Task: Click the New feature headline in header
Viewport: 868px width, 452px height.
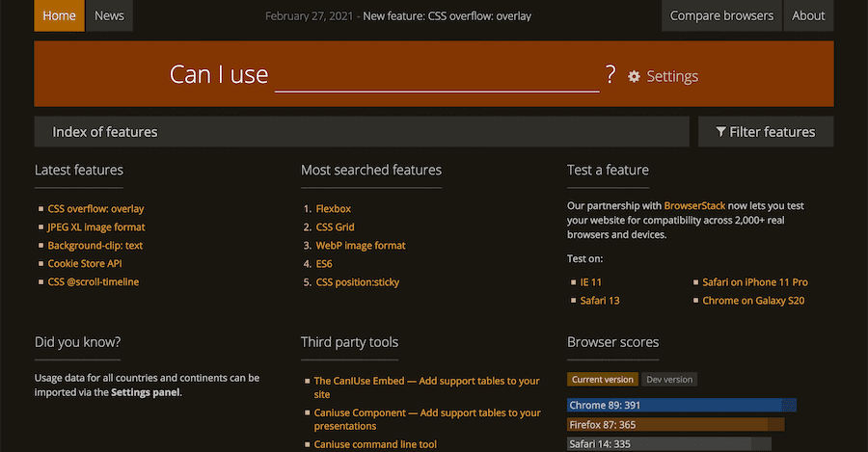Action: [x=447, y=16]
